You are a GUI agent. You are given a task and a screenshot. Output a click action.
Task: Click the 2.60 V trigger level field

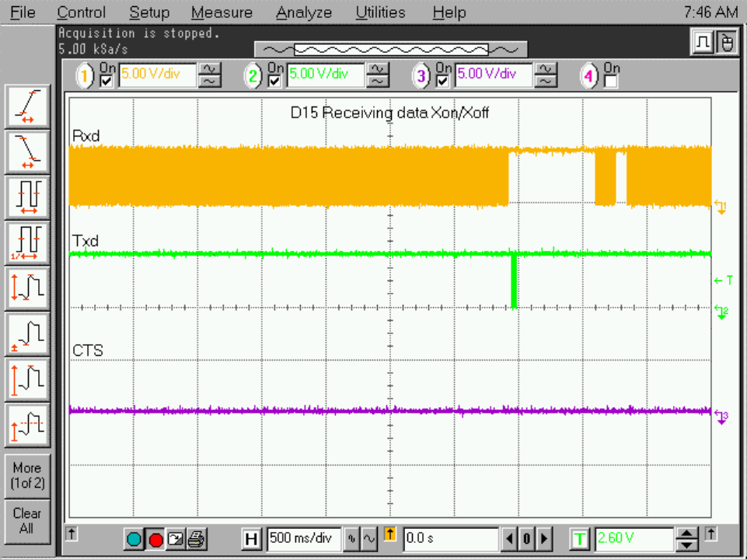634,538
